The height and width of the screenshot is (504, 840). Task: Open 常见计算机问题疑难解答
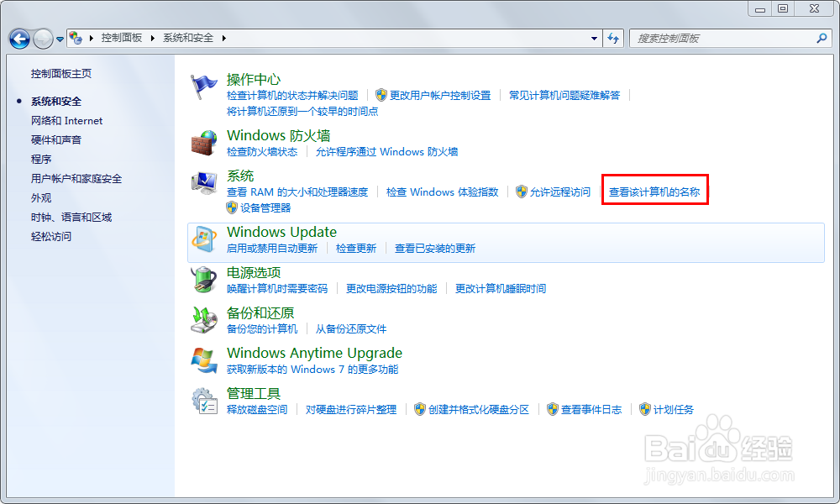[x=564, y=95]
